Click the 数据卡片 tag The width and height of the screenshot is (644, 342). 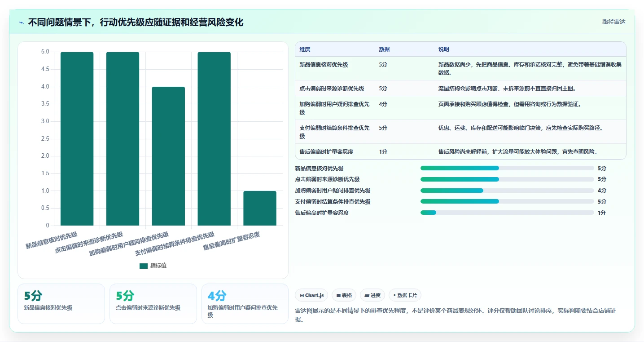(405, 295)
